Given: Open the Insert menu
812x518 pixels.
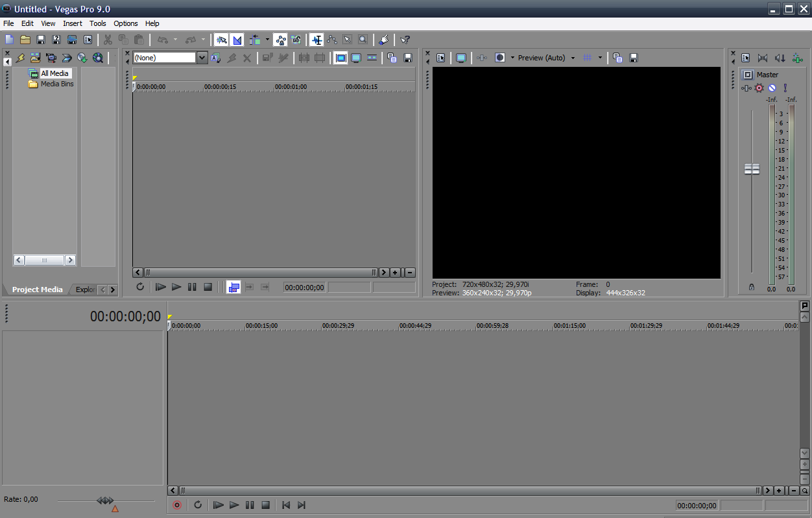Looking at the screenshot, I should click(x=73, y=23).
